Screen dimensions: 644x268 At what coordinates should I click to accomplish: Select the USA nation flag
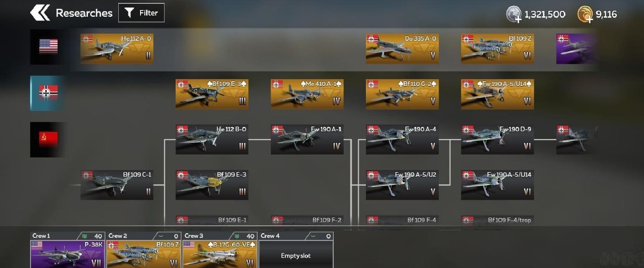click(x=48, y=46)
